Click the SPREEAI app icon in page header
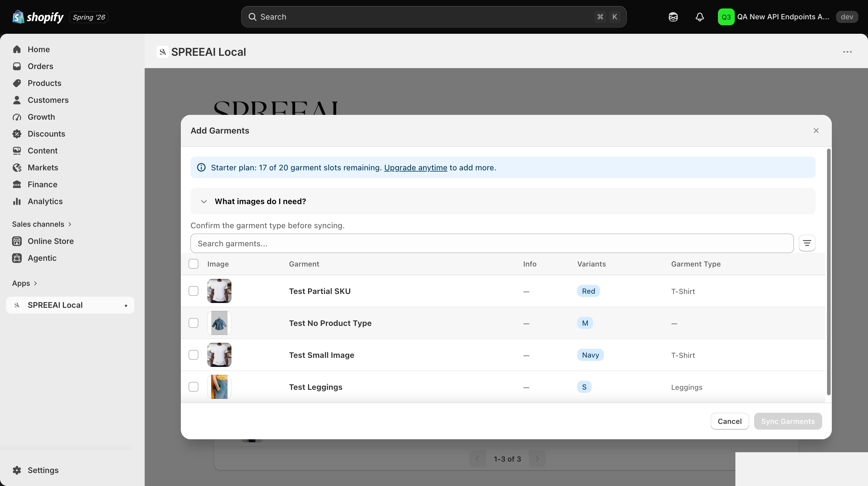This screenshot has width=868, height=486. [163, 52]
